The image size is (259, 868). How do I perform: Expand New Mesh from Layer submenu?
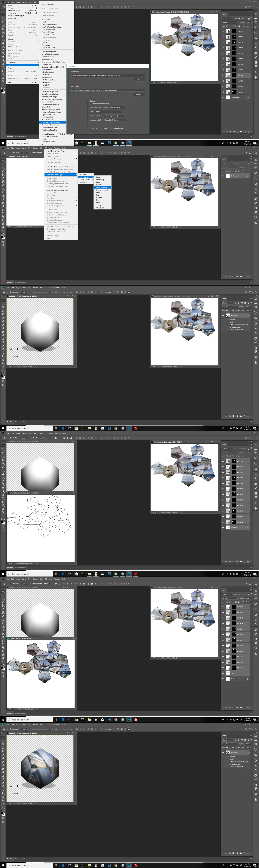point(61,175)
